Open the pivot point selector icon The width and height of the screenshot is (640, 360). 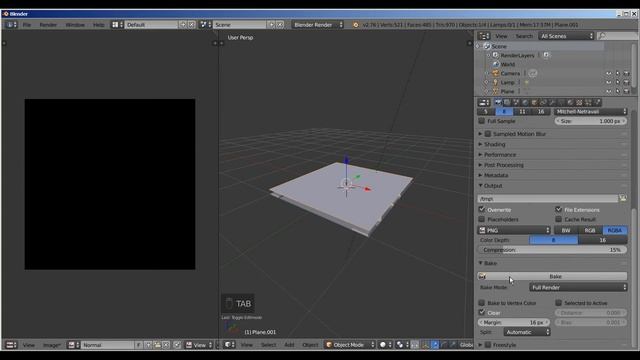coord(402,345)
